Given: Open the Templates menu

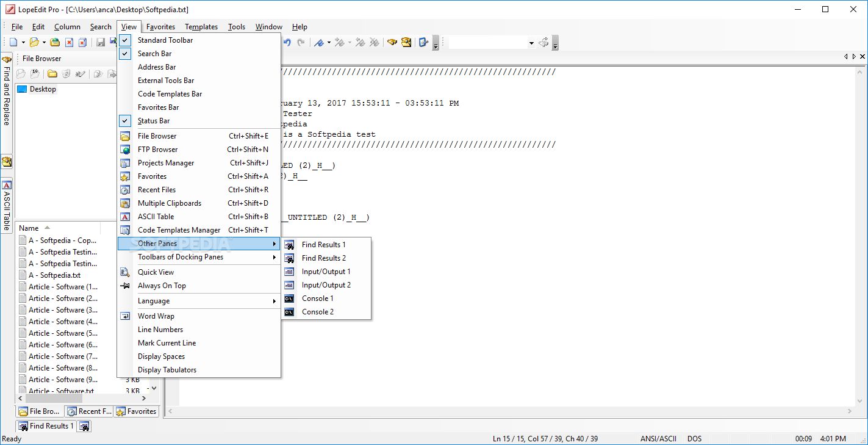Looking at the screenshot, I should point(201,27).
